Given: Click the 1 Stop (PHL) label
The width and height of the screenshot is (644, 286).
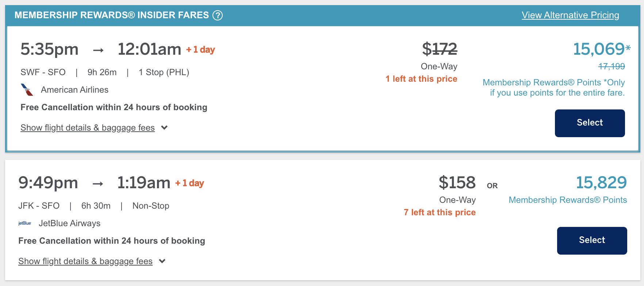Looking at the screenshot, I should tap(164, 72).
